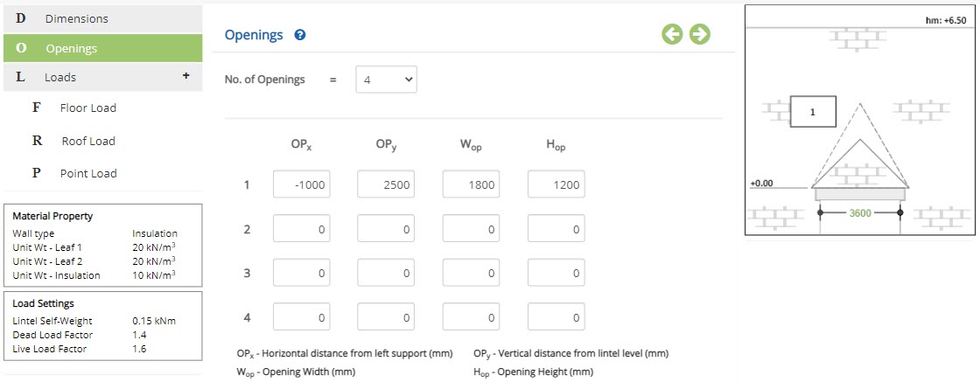Open the Roof Load page

pos(88,141)
